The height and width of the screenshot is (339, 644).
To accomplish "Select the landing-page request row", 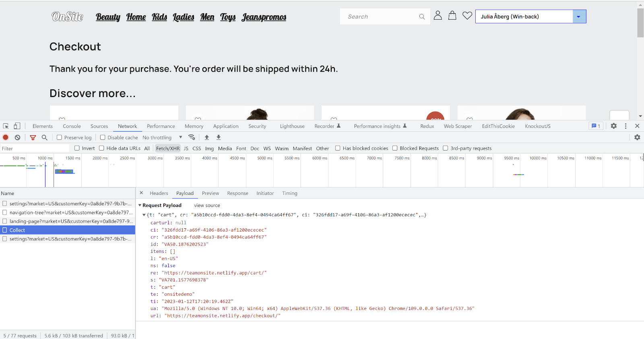I will pyautogui.click(x=68, y=221).
